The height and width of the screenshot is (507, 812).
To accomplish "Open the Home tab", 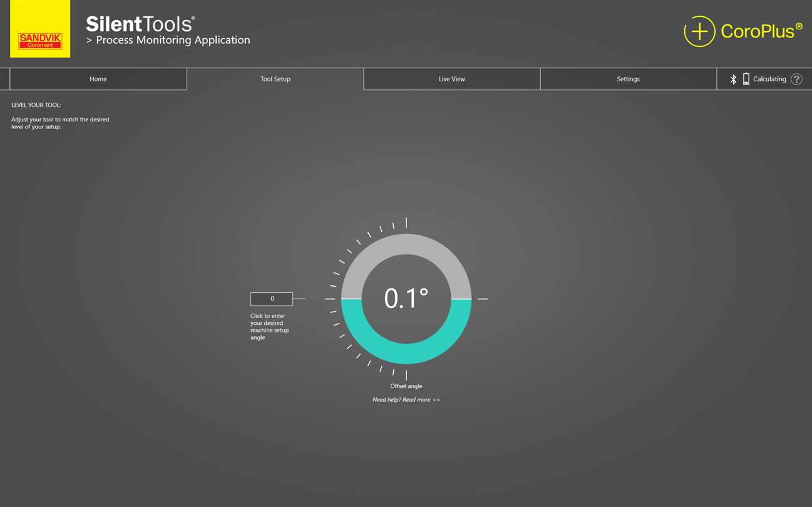I will coord(98,79).
